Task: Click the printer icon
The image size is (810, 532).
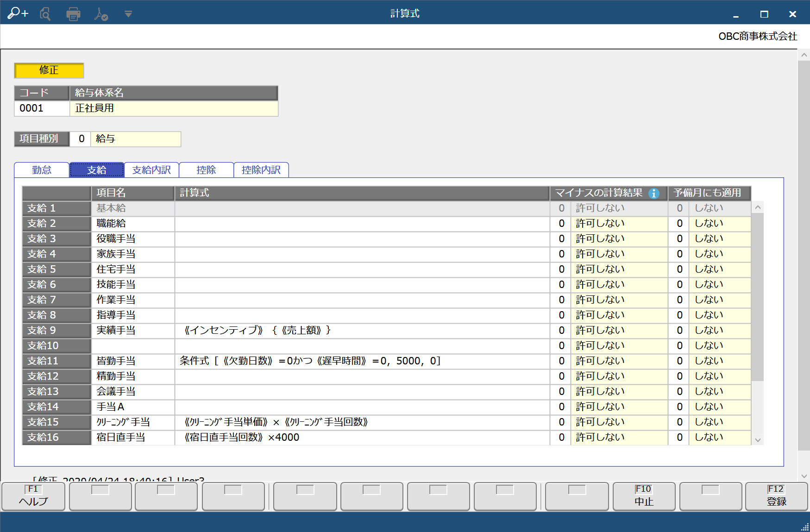Action: pos(73,14)
